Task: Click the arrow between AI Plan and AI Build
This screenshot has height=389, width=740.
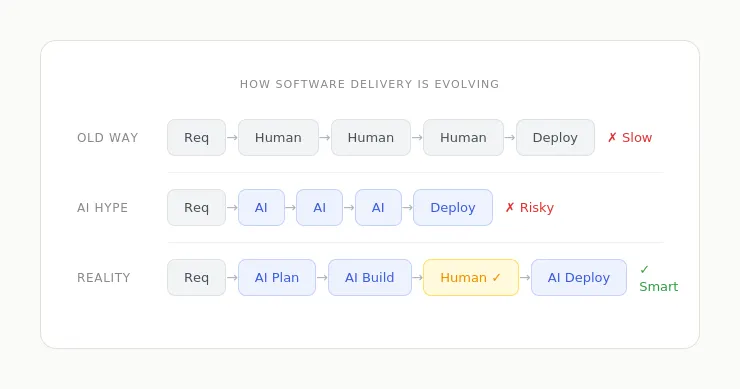Action: pos(322,278)
